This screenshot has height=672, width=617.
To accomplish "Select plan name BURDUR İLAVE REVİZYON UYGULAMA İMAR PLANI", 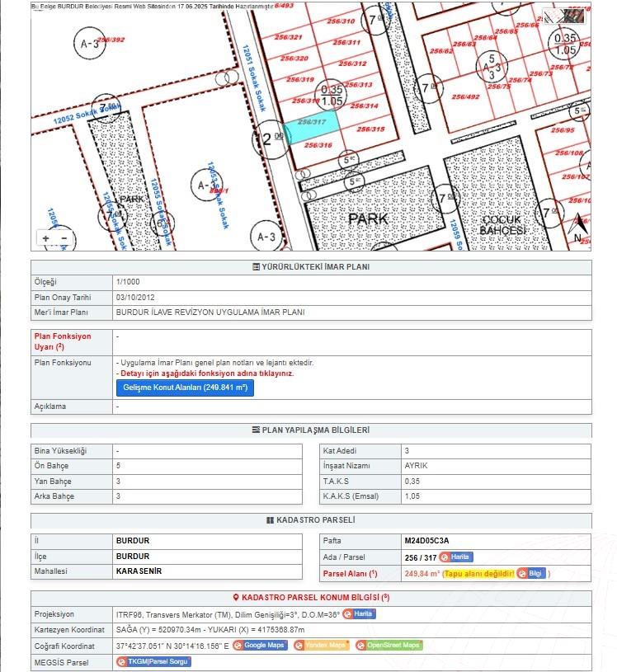I will [x=210, y=312].
